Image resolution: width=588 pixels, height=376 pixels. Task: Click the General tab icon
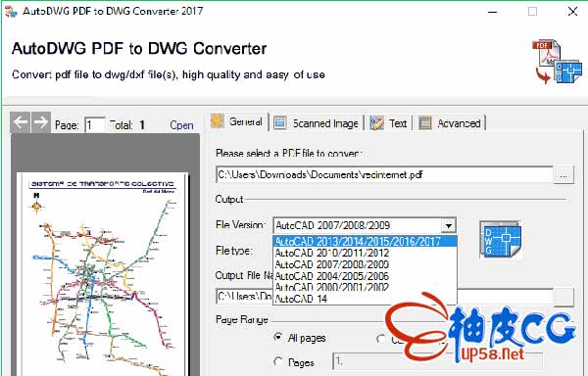218,121
